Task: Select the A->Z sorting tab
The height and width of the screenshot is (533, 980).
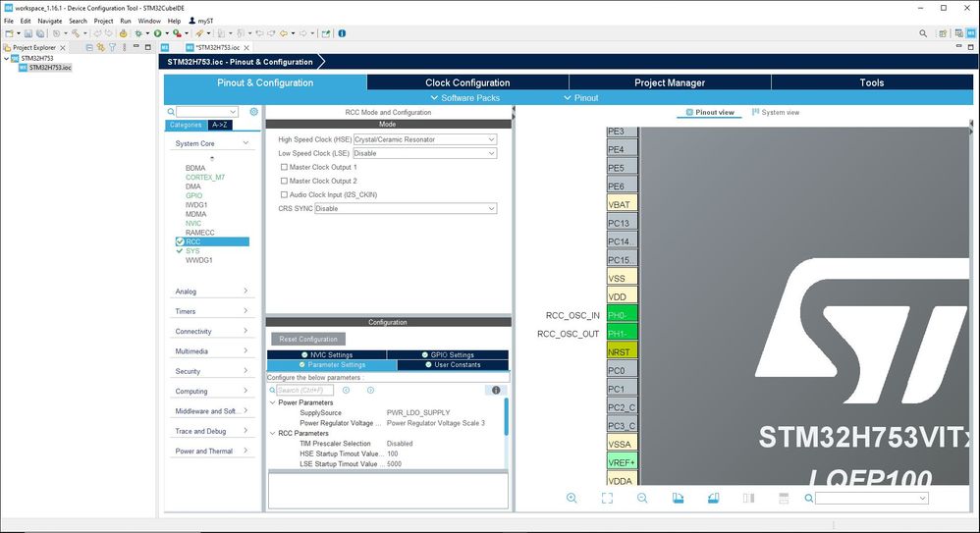Action: (219, 125)
